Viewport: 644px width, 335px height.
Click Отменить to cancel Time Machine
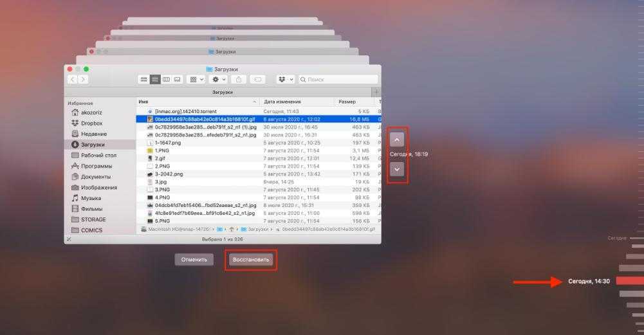[x=194, y=260]
